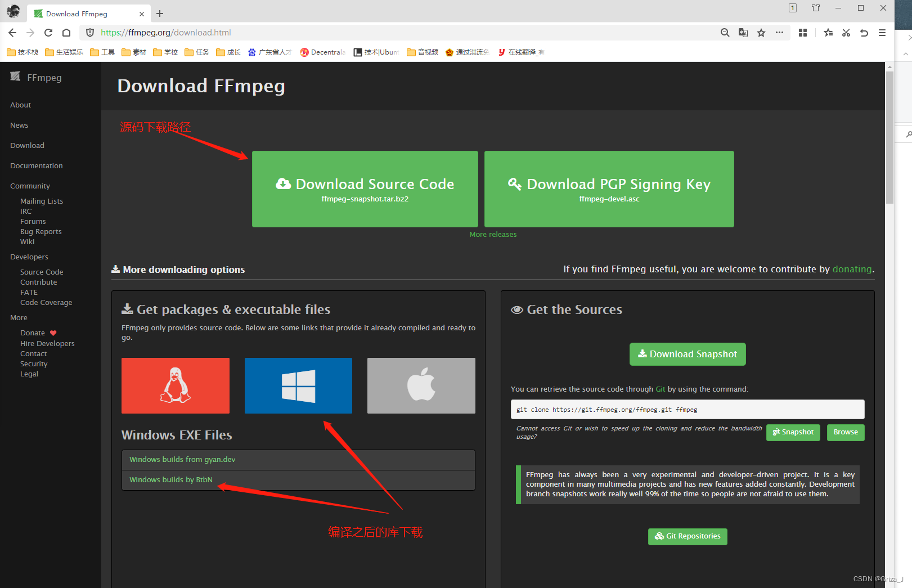
Task: Open Code Coverage sidebar link
Action: click(46, 303)
